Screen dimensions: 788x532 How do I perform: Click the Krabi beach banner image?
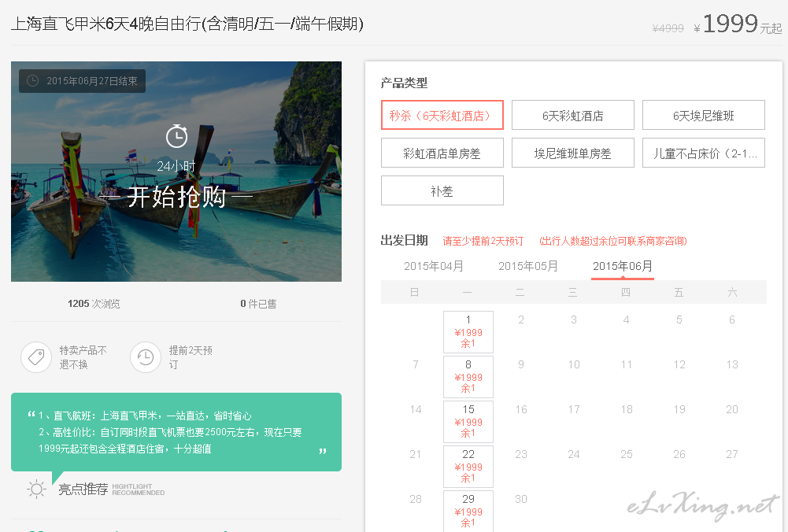pos(176,172)
